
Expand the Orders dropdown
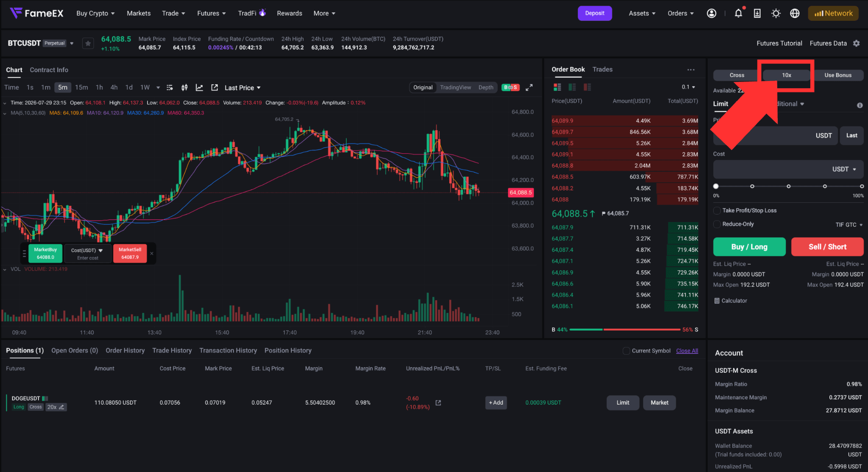coord(681,13)
